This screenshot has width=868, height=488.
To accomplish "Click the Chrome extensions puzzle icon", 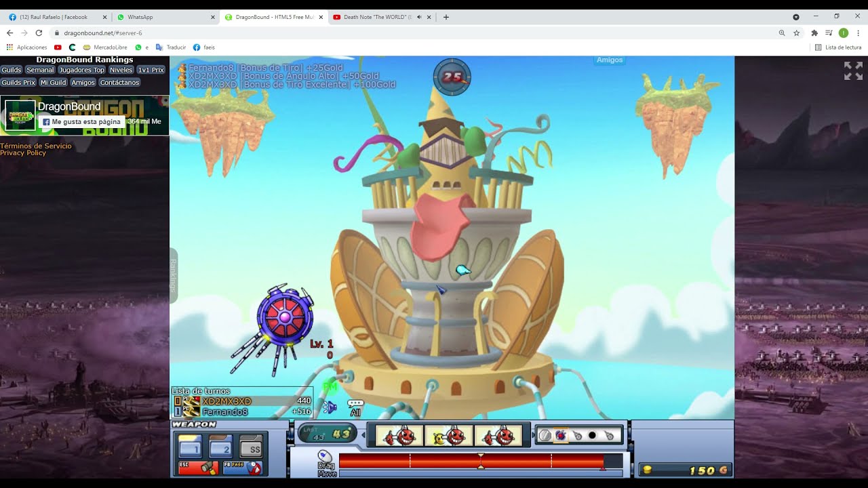I will coord(814,33).
